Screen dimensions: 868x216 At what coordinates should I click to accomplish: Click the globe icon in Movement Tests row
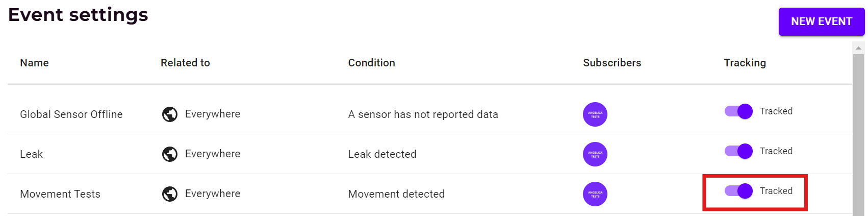click(x=170, y=194)
